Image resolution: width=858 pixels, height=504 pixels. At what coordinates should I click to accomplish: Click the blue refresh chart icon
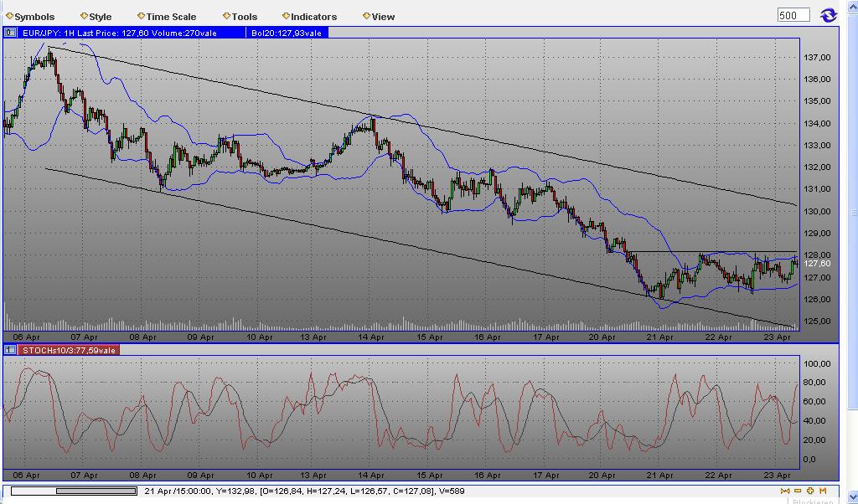point(829,15)
